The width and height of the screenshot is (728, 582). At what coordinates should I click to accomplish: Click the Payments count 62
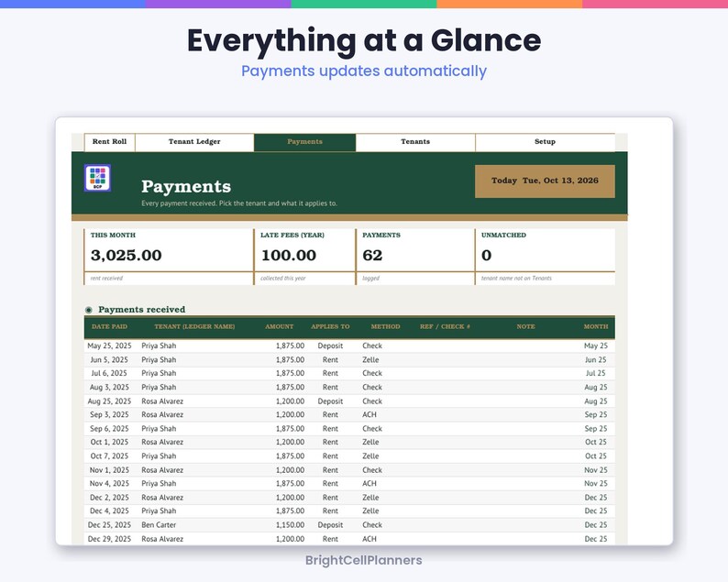click(372, 256)
